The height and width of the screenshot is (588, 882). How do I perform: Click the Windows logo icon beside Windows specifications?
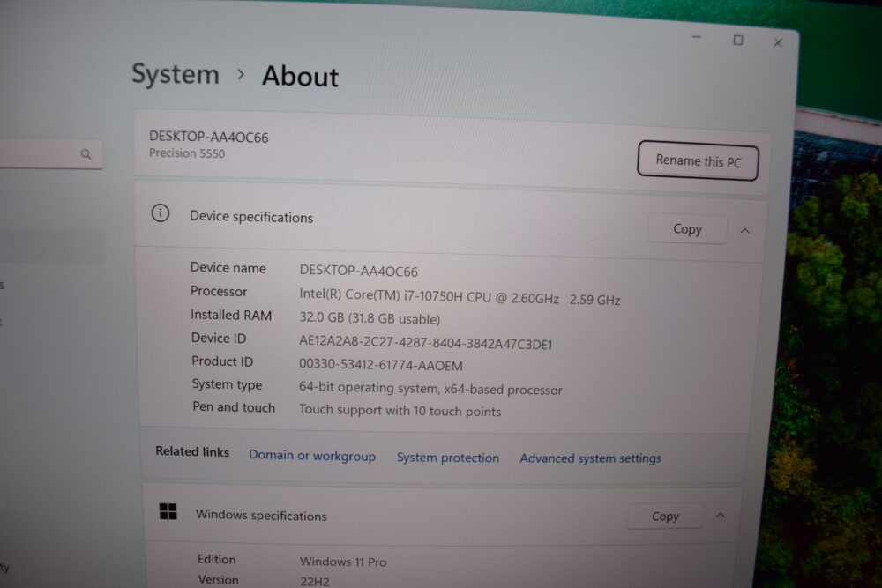click(168, 511)
